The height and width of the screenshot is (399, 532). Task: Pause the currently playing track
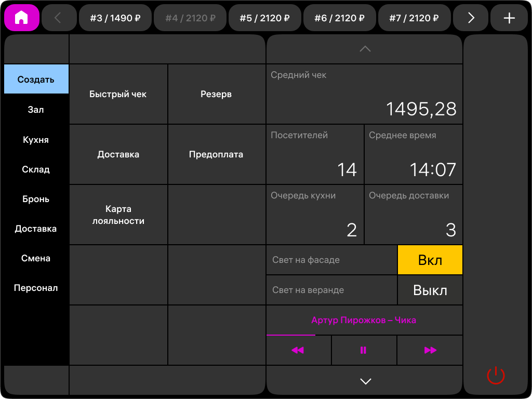pos(364,350)
